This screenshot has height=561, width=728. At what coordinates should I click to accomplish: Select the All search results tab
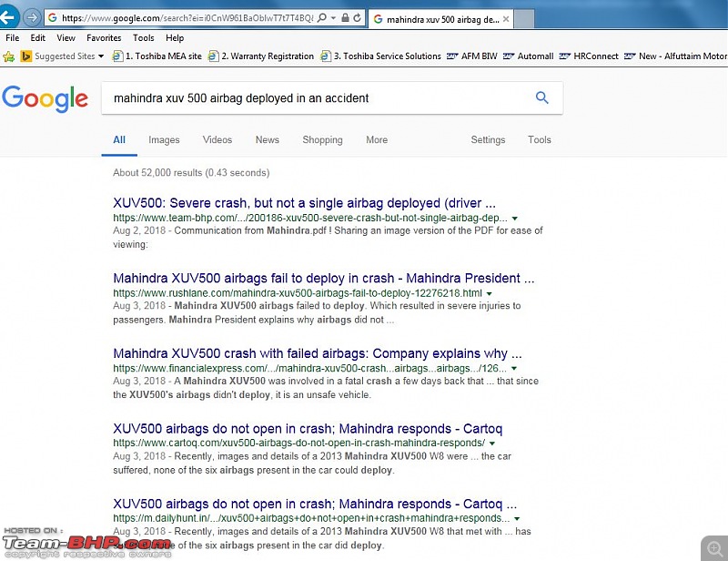point(119,140)
